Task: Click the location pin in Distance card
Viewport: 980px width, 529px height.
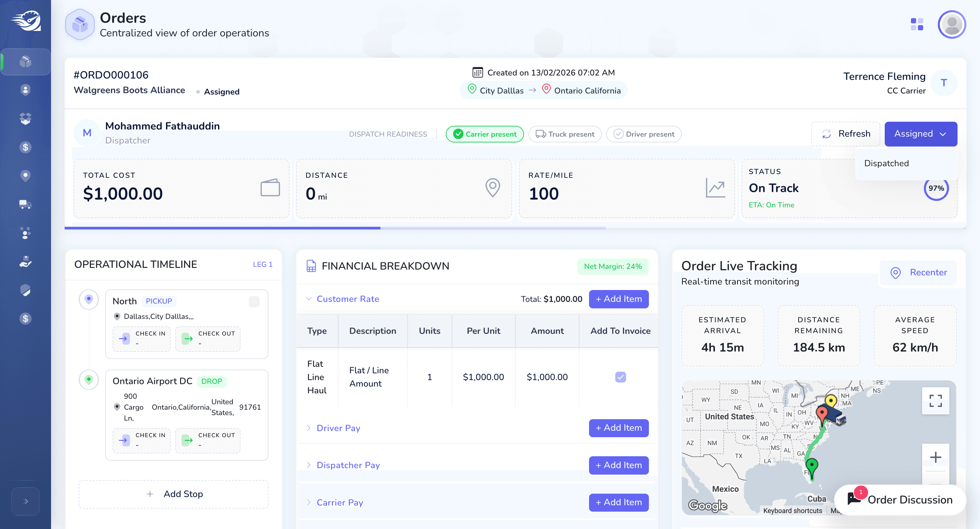Action: [x=493, y=188]
